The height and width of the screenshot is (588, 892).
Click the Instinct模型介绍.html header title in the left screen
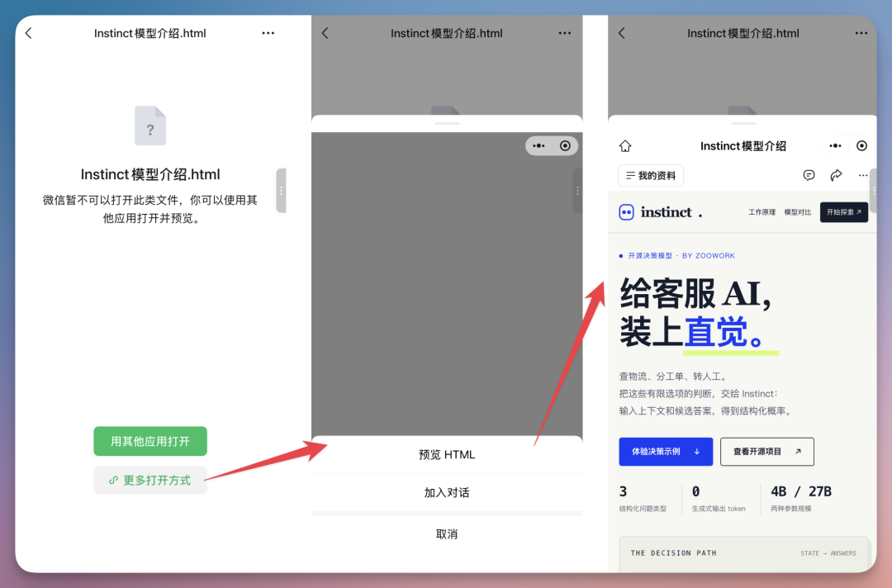(x=150, y=34)
